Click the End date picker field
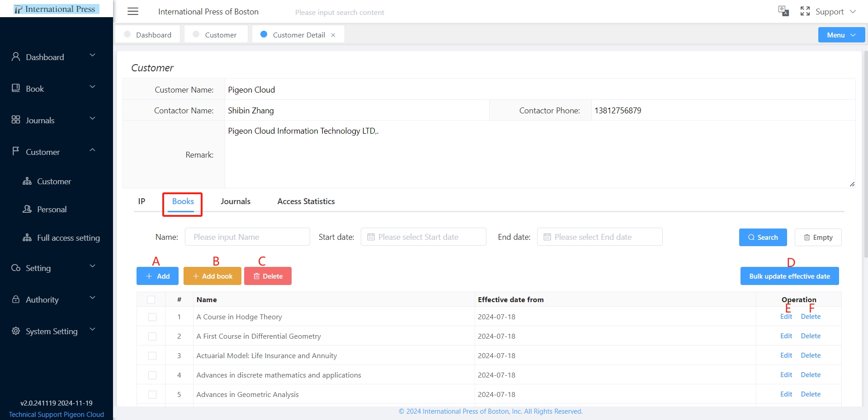The width and height of the screenshot is (868, 420). pyautogui.click(x=599, y=237)
